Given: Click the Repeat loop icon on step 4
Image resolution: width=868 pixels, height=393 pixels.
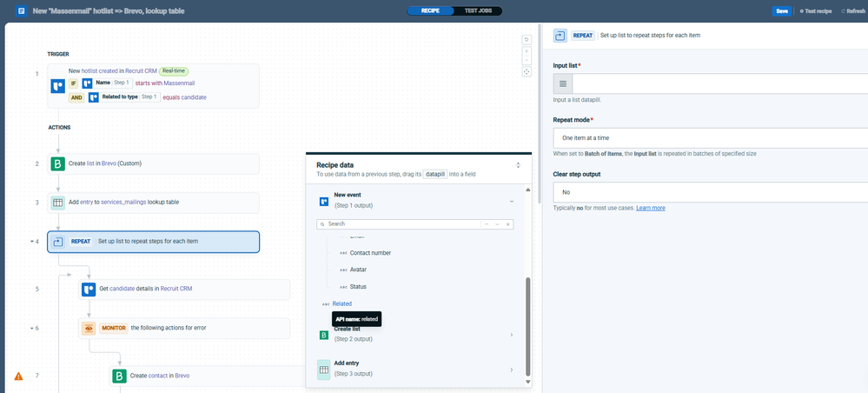Looking at the screenshot, I should click(x=58, y=241).
